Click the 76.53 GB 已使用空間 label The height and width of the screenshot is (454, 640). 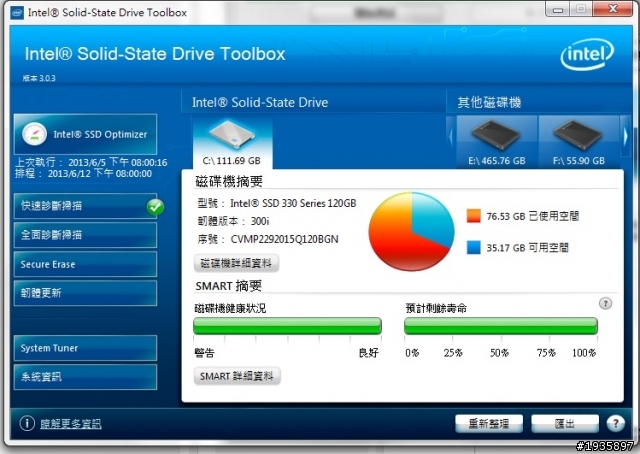coord(533,216)
